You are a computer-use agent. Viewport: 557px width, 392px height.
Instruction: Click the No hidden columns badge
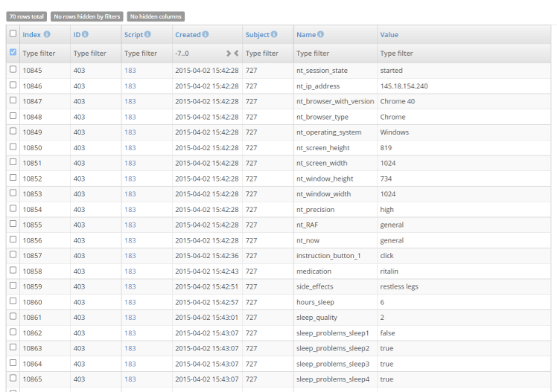pyautogui.click(x=155, y=16)
